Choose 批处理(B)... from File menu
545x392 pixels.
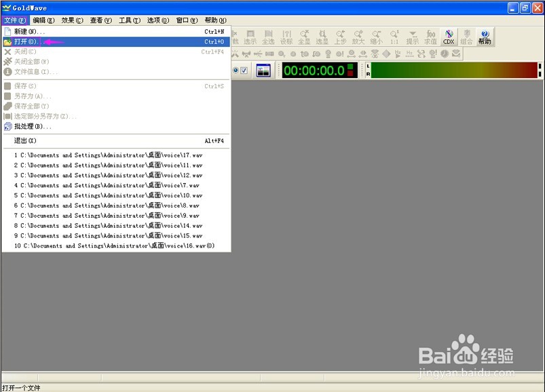tap(116, 126)
